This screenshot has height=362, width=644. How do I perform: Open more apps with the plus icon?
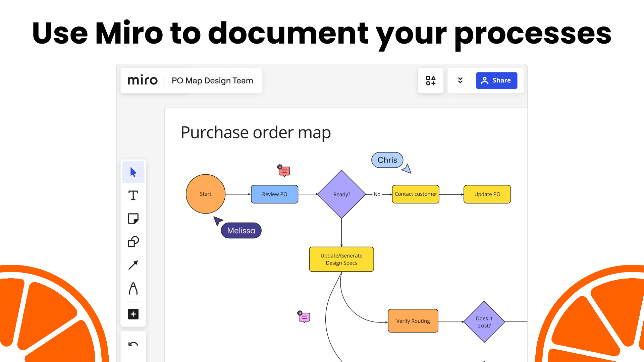pyautogui.click(x=133, y=314)
